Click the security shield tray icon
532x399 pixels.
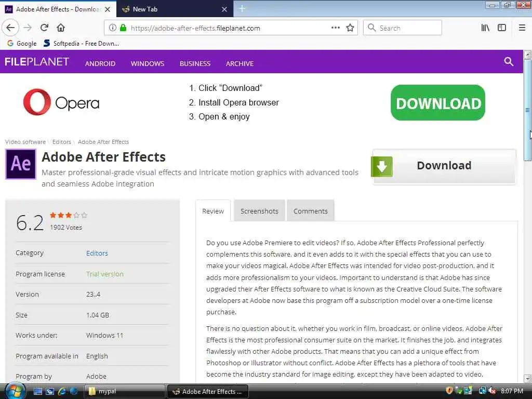coord(449,391)
